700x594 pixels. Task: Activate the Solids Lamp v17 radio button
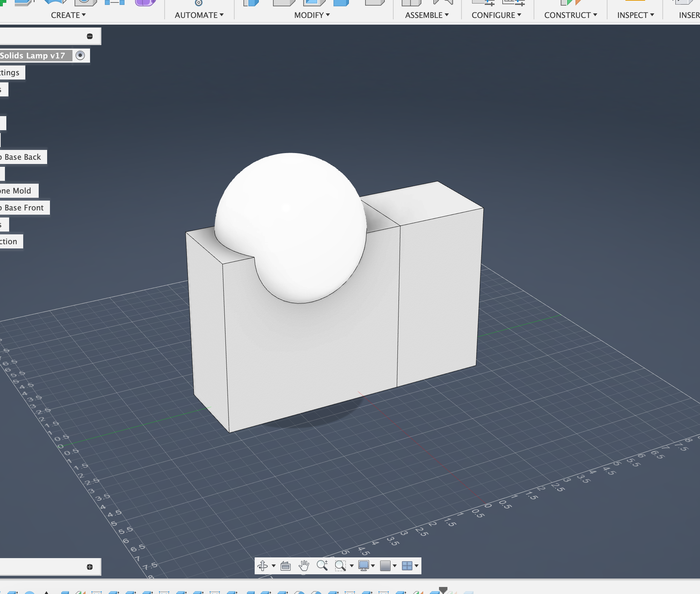(x=80, y=56)
